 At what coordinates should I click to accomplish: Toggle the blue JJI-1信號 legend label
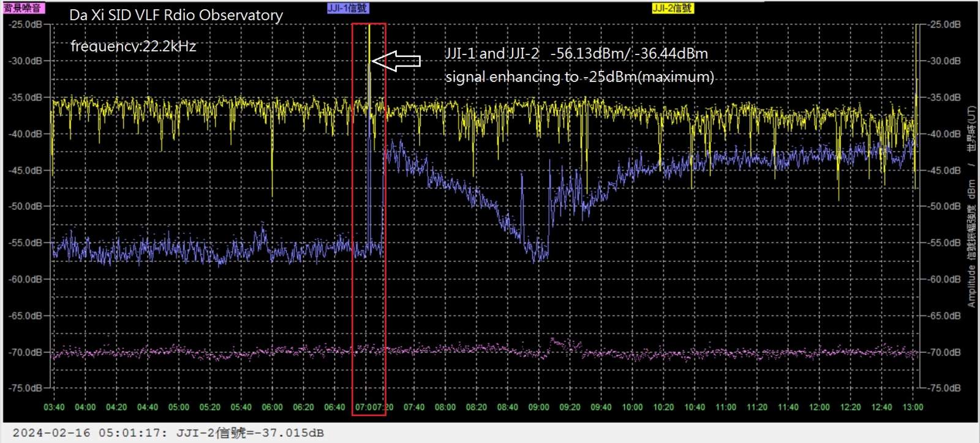tap(348, 8)
